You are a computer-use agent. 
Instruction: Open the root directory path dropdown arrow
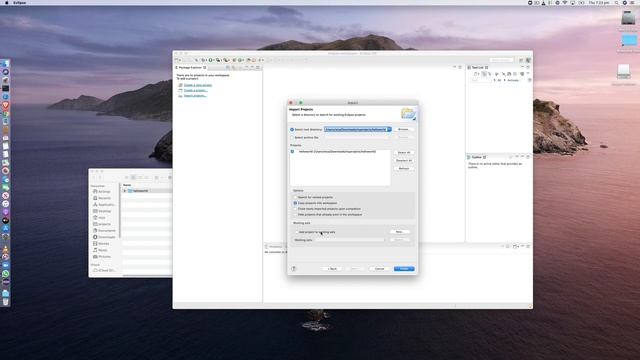389,129
